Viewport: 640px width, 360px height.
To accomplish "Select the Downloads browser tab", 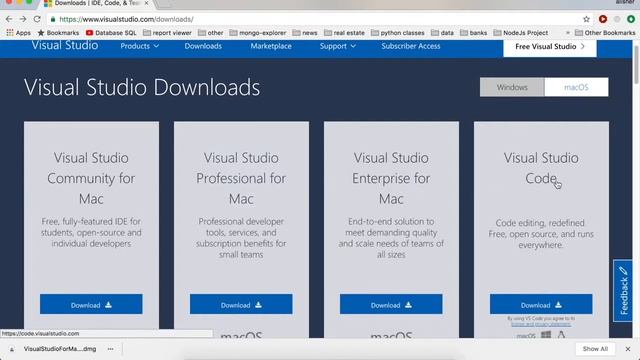I will (97, 3).
